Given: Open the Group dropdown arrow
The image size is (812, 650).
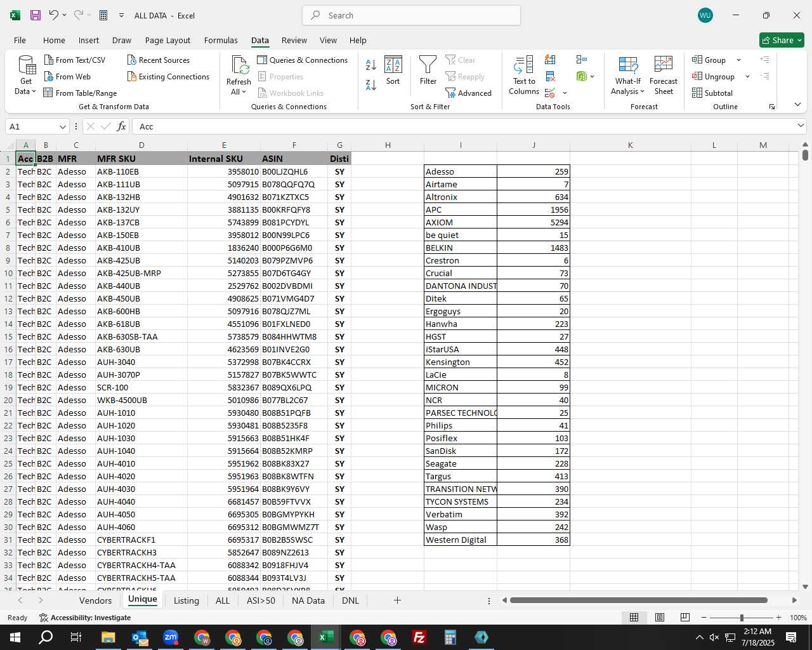Looking at the screenshot, I should tap(738, 60).
